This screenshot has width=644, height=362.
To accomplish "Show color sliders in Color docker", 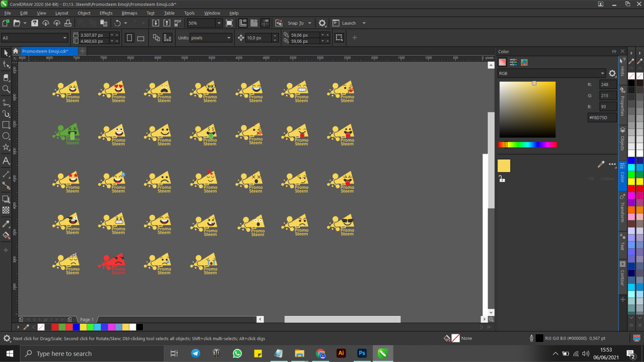I will (x=513, y=62).
